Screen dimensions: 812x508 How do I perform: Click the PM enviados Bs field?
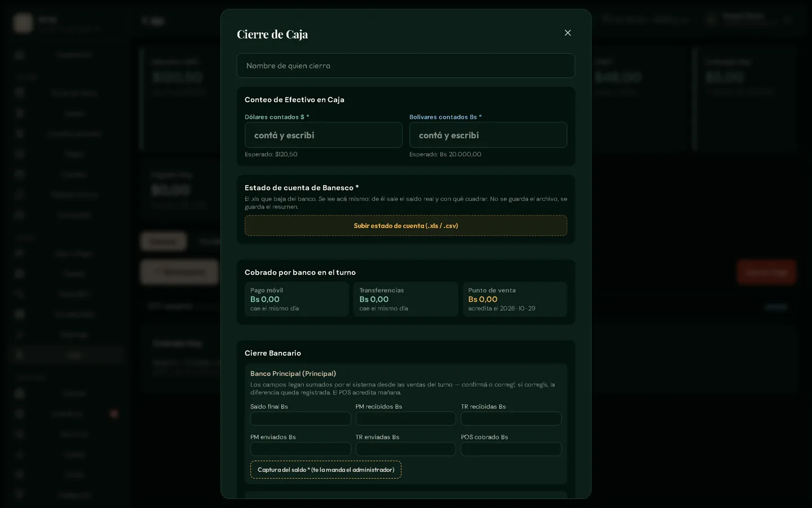click(301, 449)
